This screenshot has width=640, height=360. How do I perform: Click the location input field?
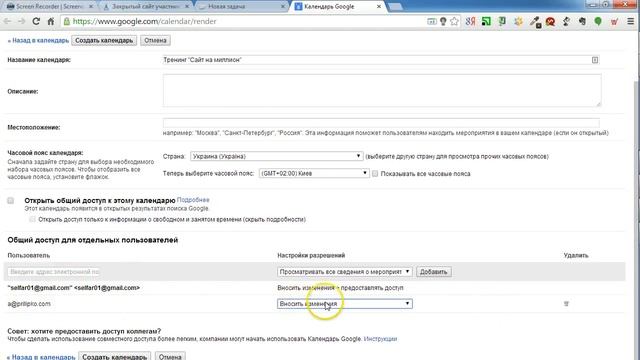point(381,123)
